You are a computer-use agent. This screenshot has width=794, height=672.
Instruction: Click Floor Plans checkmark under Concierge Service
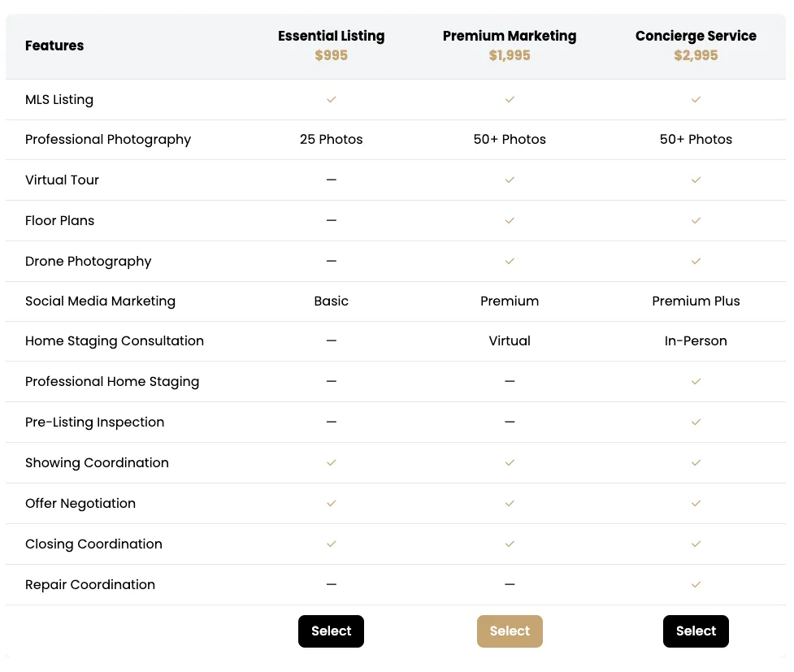click(x=696, y=220)
